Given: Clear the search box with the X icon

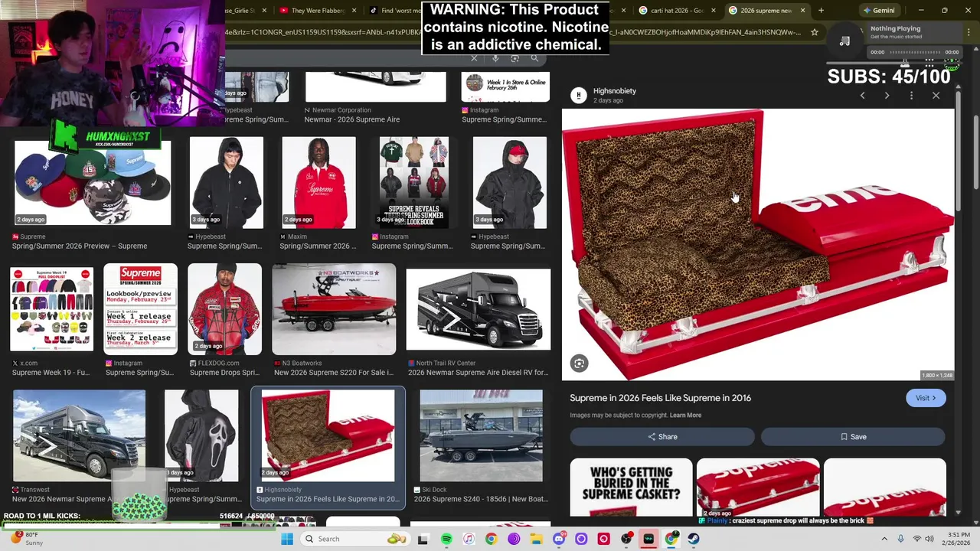Looking at the screenshot, I should [x=474, y=58].
